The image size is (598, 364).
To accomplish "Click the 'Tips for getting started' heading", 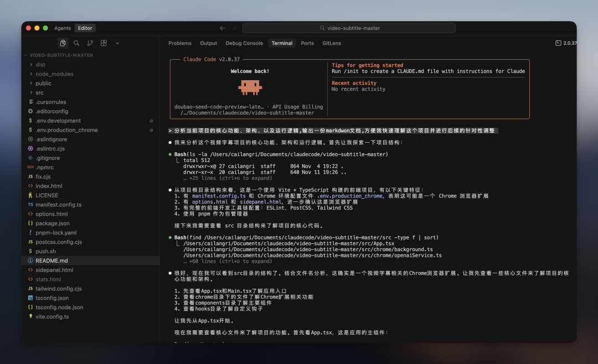I will tap(367, 65).
